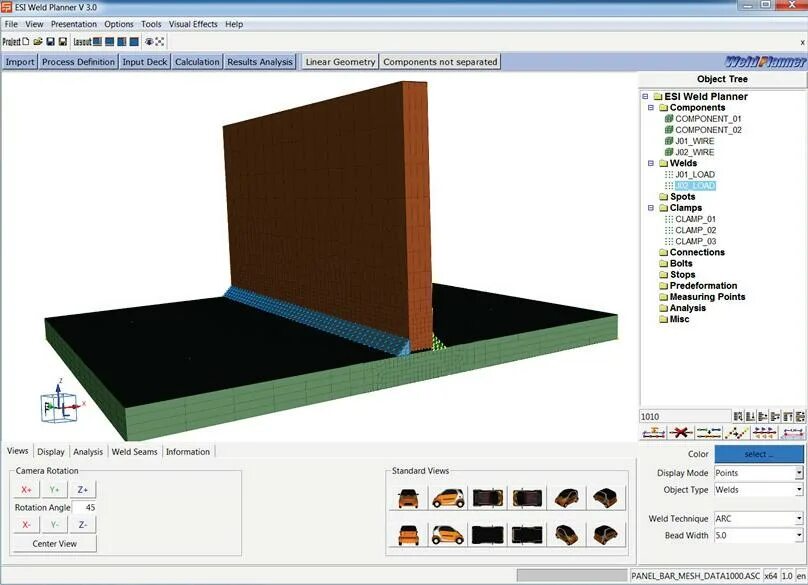Screen dimensions: 808x585
Task: Click the last sort icon beside 1010 field
Action: [x=800, y=416]
